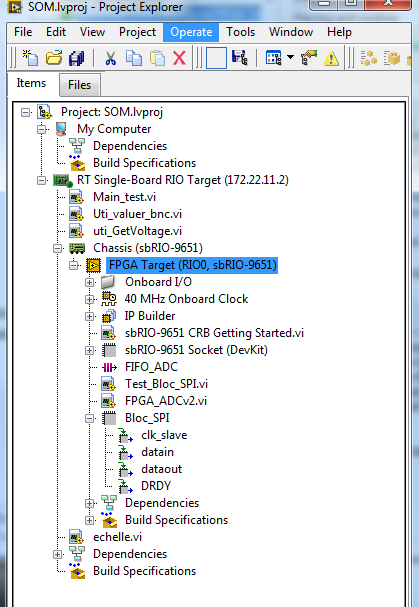Click the 40 MHz Onboard Clock icon
The height and width of the screenshot is (607, 419).
(109, 299)
